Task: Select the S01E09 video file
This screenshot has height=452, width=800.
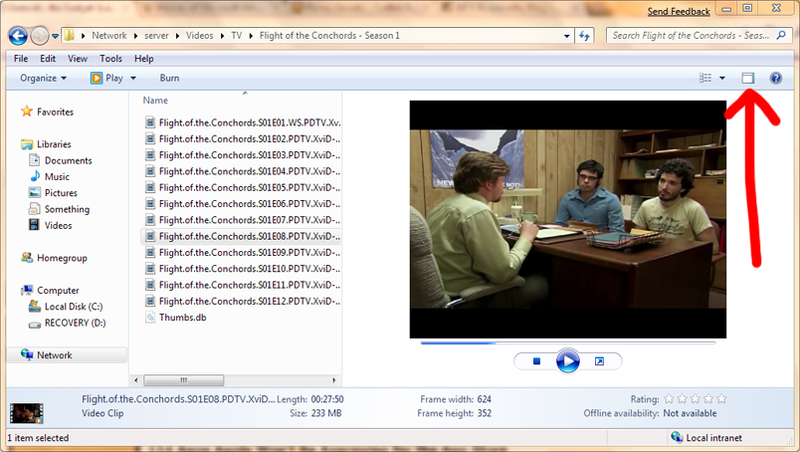Action: click(x=242, y=253)
